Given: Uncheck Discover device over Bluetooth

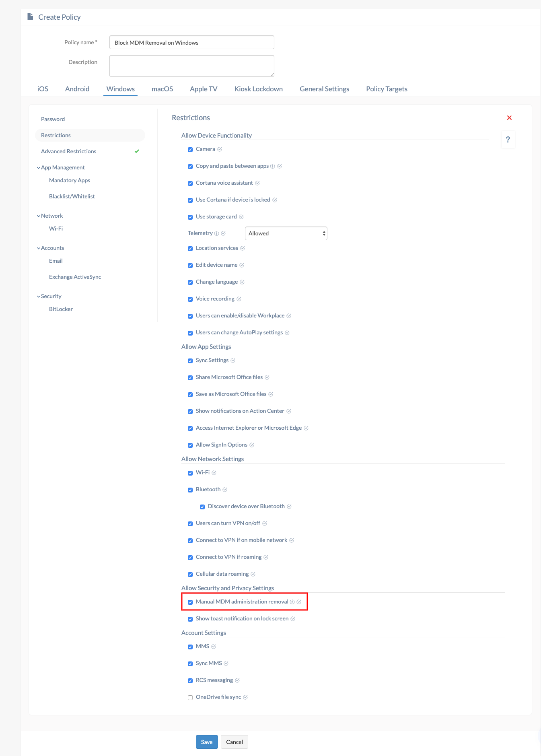Looking at the screenshot, I should click(202, 507).
